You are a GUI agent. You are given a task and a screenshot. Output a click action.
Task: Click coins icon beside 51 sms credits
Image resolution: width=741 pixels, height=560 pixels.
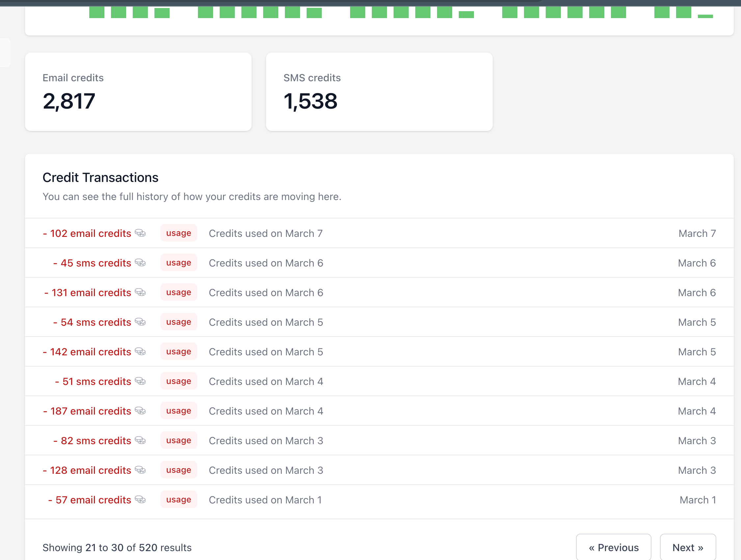coord(140,381)
